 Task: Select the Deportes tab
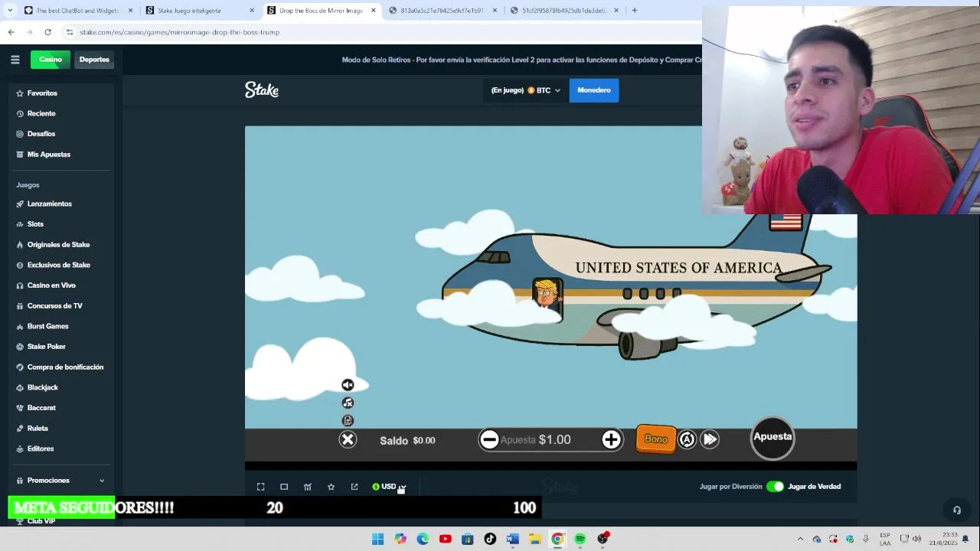point(94,60)
